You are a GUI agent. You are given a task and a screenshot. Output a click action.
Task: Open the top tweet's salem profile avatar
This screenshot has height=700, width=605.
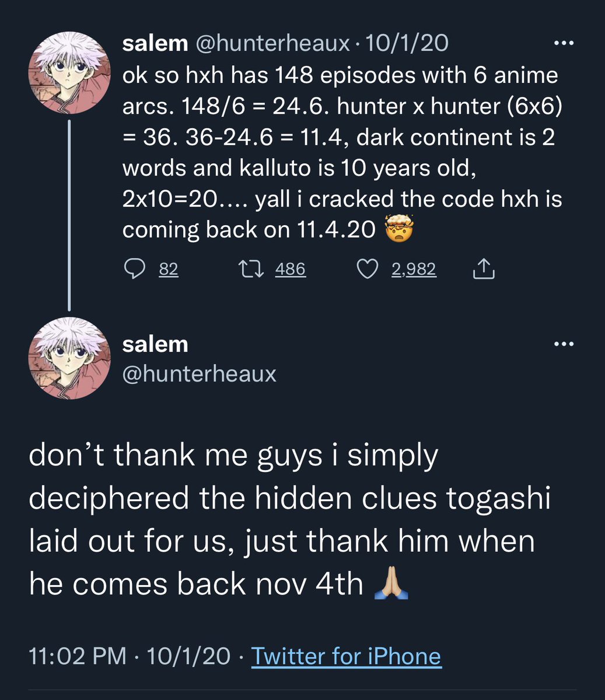(69, 73)
